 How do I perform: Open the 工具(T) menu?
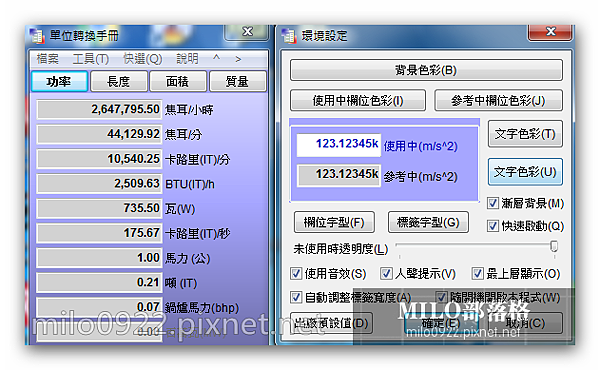point(91,59)
